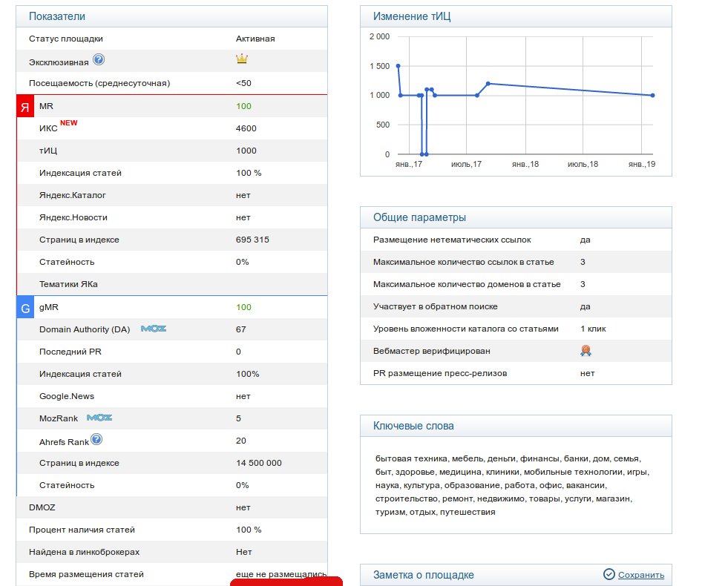Click Время размещения статей label
The image size is (728, 586).
pyautogui.click(x=86, y=574)
